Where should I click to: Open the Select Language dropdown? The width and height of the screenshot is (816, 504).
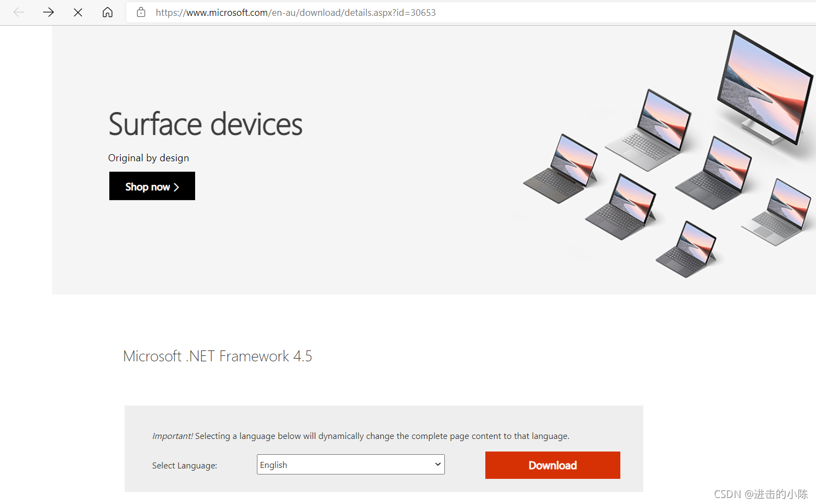[350, 465]
